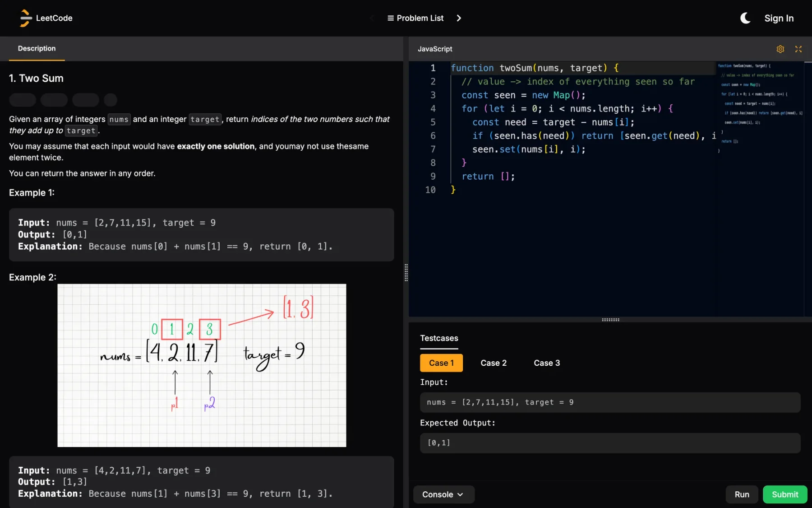Expand the Console dropdown
This screenshot has width=812, height=508.
pyautogui.click(x=443, y=494)
